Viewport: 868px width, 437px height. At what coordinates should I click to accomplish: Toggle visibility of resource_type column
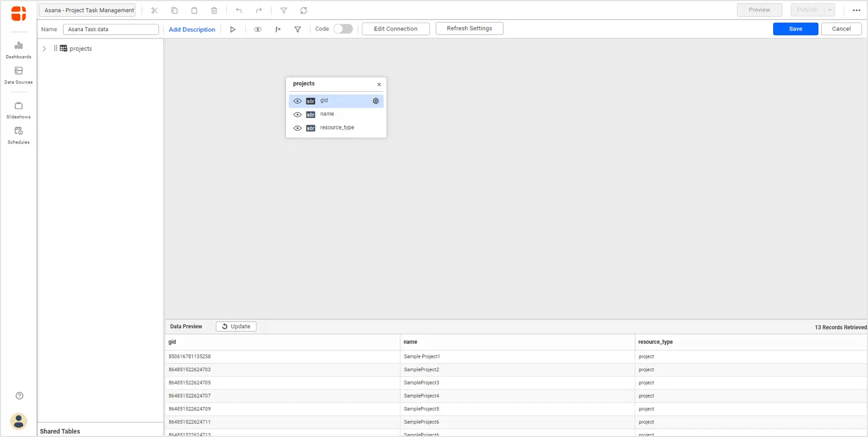point(297,128)
